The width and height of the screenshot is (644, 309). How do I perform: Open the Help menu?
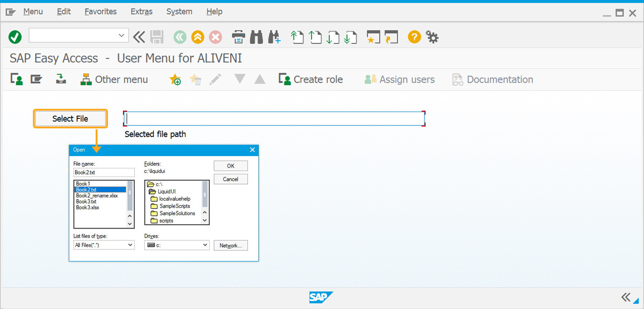point(214,11)
